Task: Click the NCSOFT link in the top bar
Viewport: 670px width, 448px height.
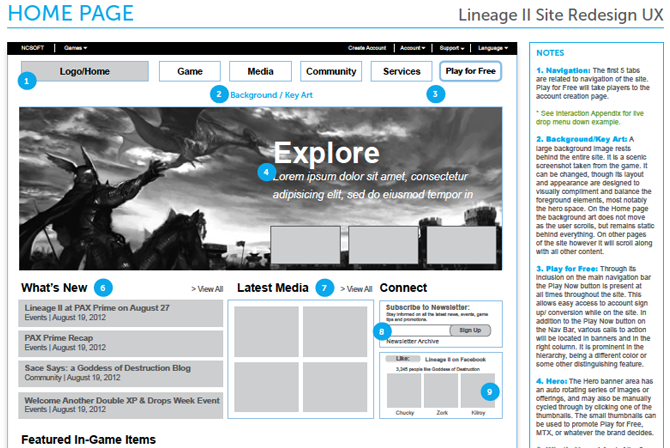Action: point(32,48)
